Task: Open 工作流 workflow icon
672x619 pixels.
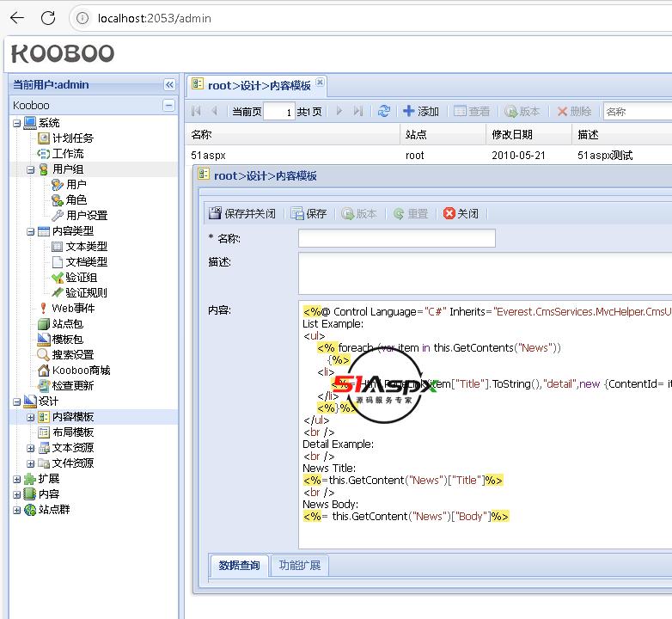Action: coord(44,154)
